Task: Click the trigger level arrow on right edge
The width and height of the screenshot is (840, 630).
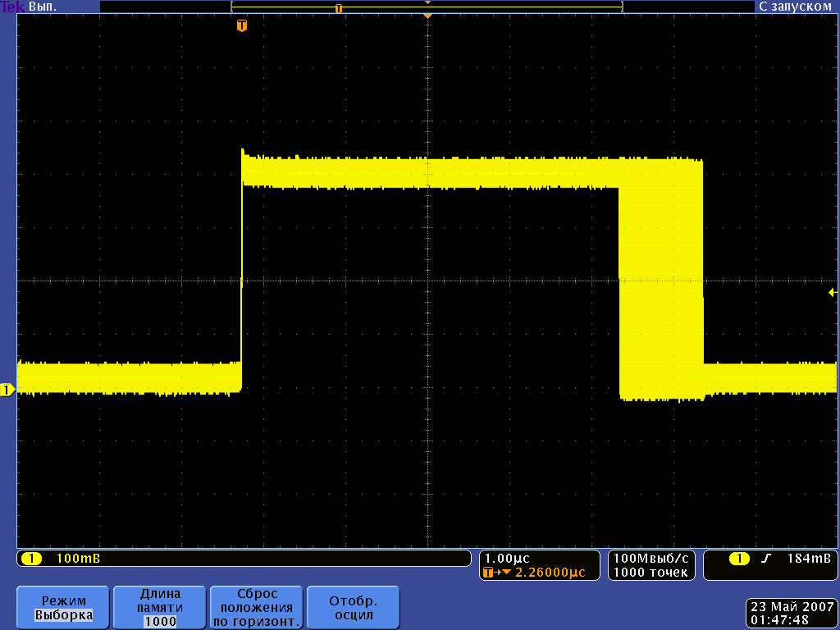Action: [x=832, y=292]
